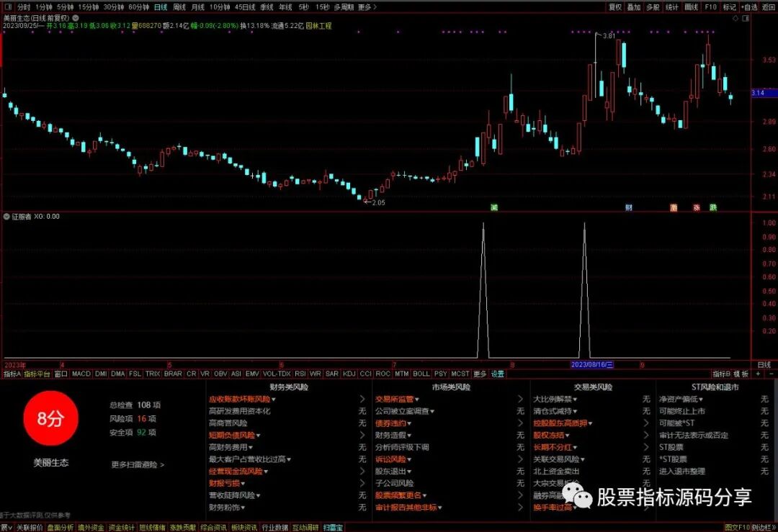Switch to 扫雷宝 bottom tab
Image resolution: width=778 pixels, height=532 pixels.
click(x=333, y=528)
